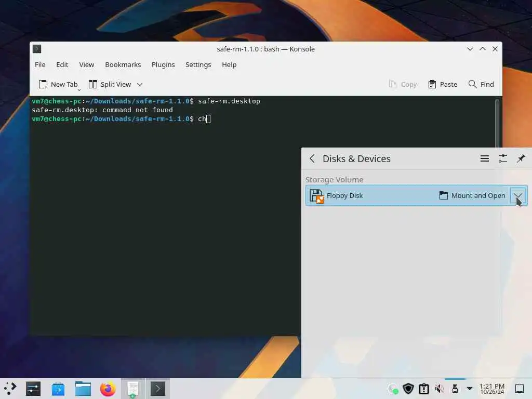Switch to the text document taskbar entry
The image size is (532, 399).
click(133, 389)
